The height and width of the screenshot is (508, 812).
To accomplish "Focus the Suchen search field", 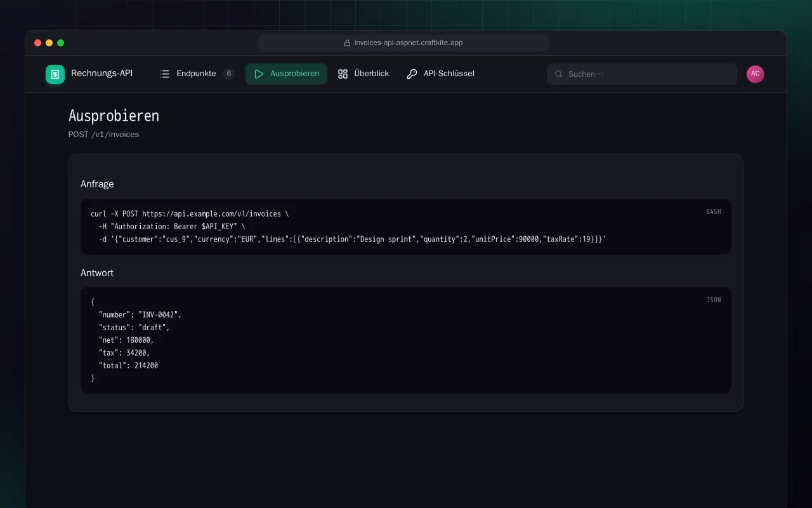I will pos(642,74).
